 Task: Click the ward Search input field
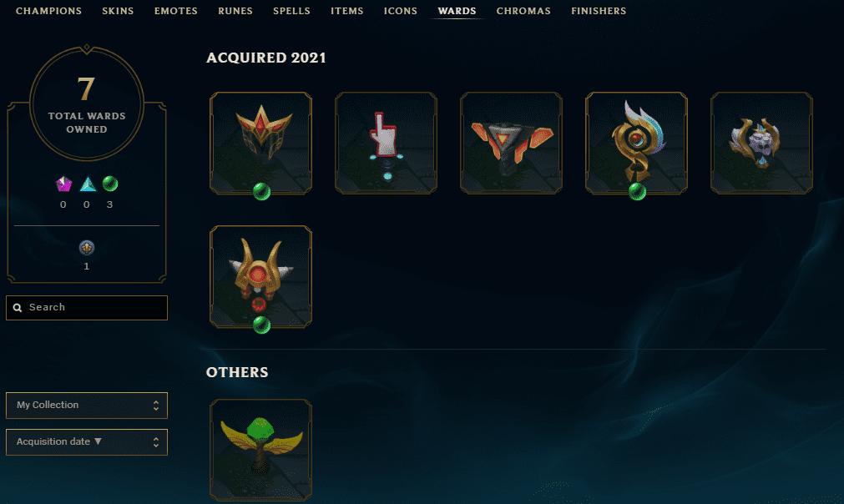(x=87, y=308)
